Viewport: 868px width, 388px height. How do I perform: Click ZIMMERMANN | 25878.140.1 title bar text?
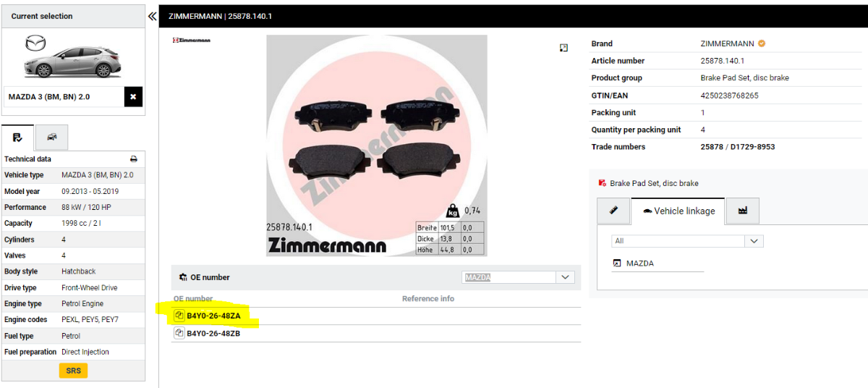coord(220,16)
